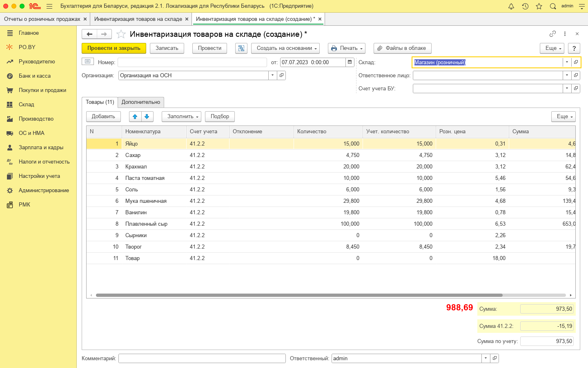Image resolution: width=588 pixels, height=368 pixels.
Task: Move row down with blue arrow
Action: pyautogui.click(x=147, y=117)
